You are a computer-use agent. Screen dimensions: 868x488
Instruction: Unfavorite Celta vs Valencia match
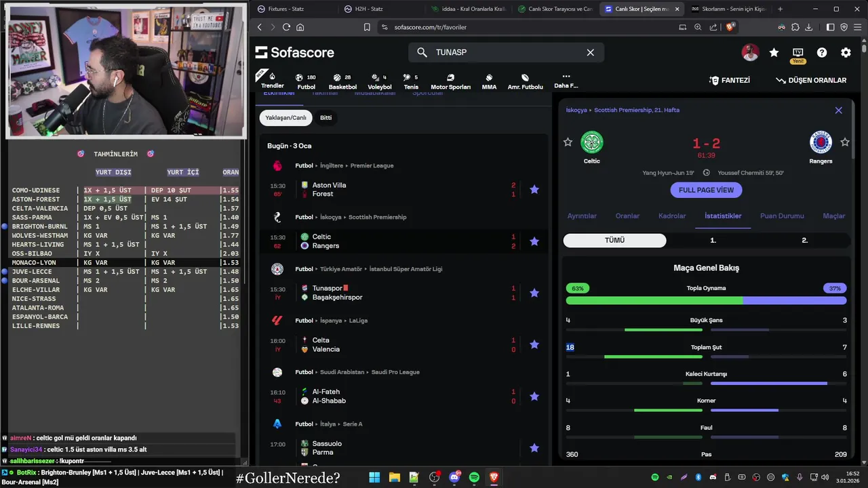pyautogui.click(x=534, y=344)
